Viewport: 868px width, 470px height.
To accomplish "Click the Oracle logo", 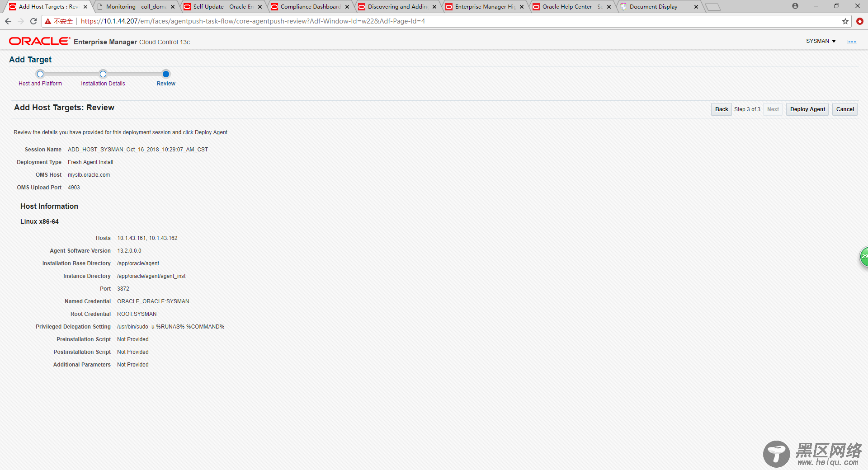I will click(x=40, y=41).
